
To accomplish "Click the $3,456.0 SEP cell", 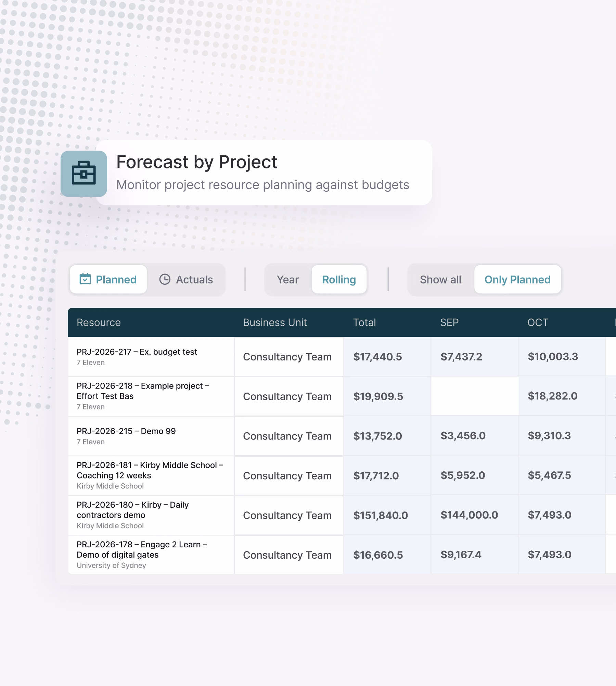I will 474,436.
